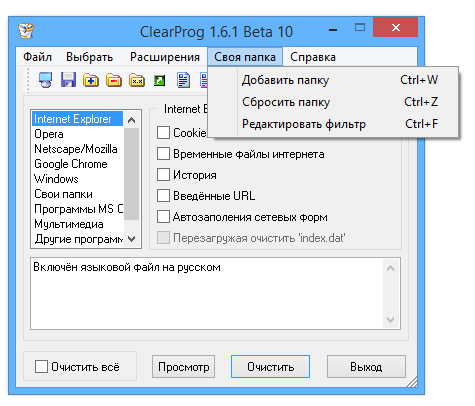Select Google Chrome in the list
This screenshot has width=475, height=406.
pyautogui.click(x=77, y=164)
